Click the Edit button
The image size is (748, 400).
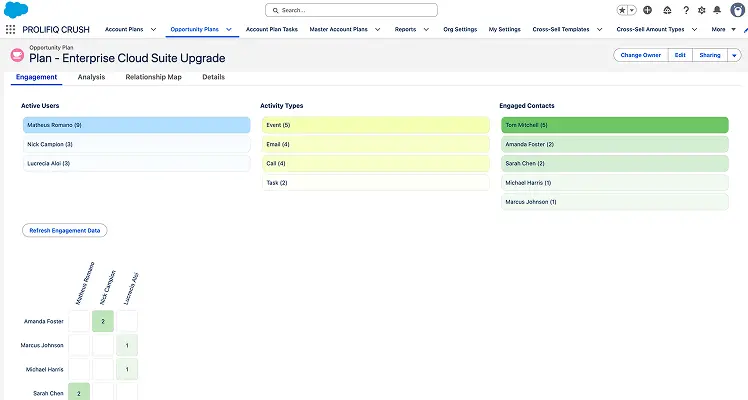coord(680,55)
